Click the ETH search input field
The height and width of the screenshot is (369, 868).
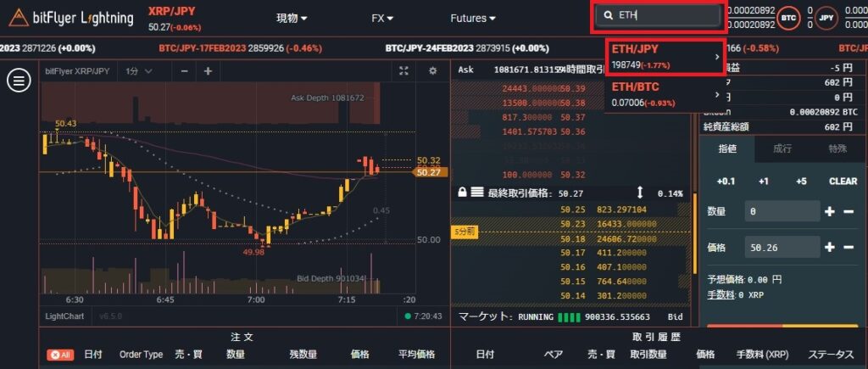pos(659,16)
